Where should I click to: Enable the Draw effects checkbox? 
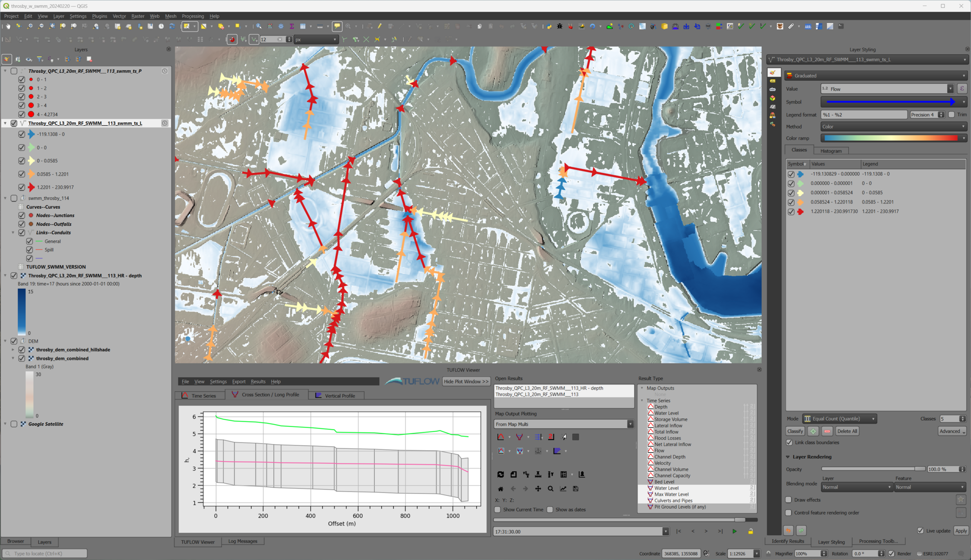pyautogui.click(x=787, y=499)
